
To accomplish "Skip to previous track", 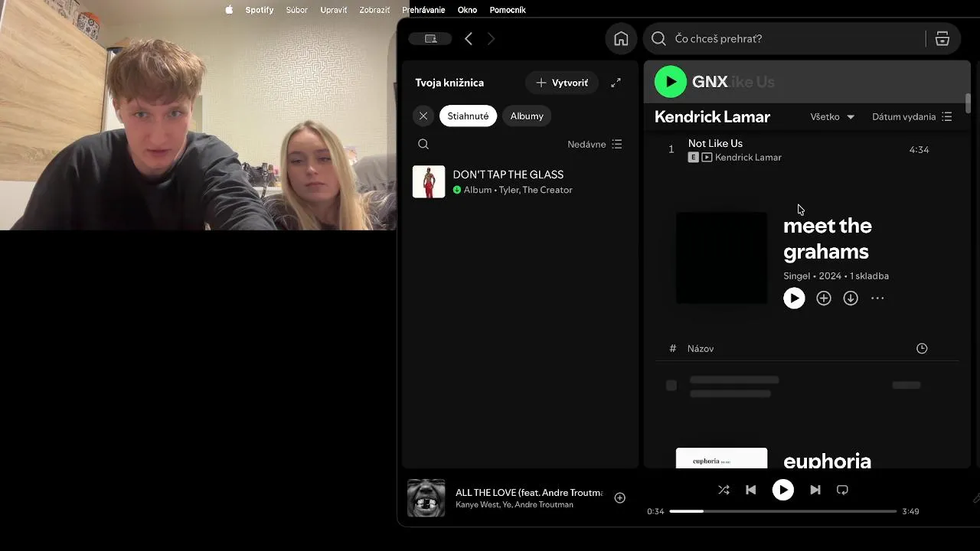I will click(x=751, y=490).
